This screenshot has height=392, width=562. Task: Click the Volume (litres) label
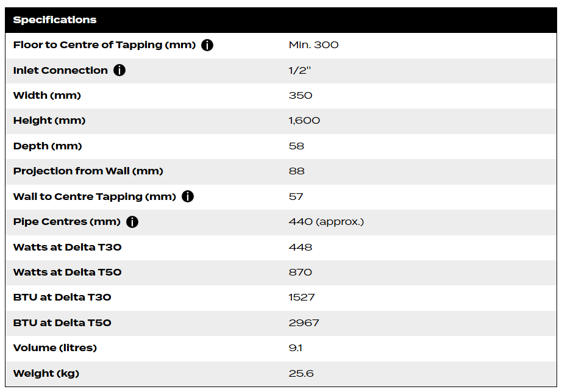[55, 348]
